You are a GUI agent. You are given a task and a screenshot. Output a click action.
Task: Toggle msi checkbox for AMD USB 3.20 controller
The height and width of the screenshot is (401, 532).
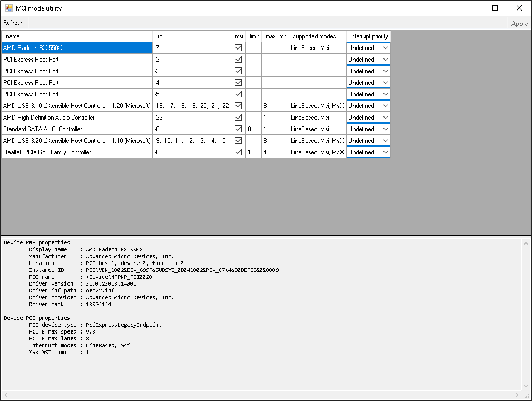[239, 141]
